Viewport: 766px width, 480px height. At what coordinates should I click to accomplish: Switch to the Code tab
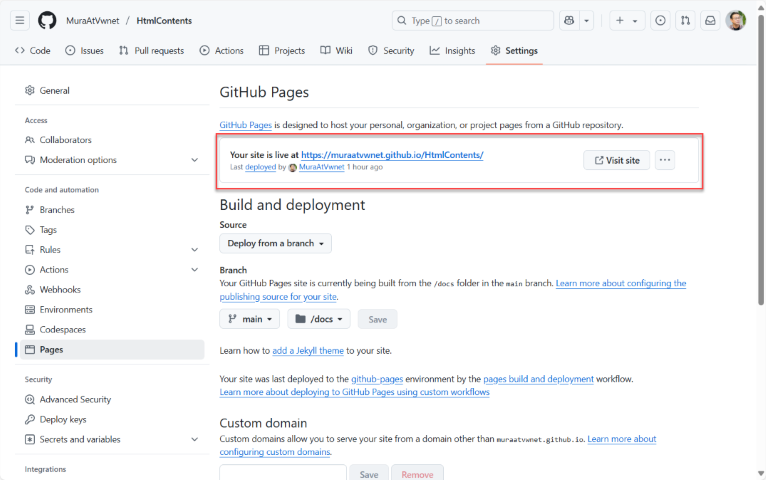(33, 50)
